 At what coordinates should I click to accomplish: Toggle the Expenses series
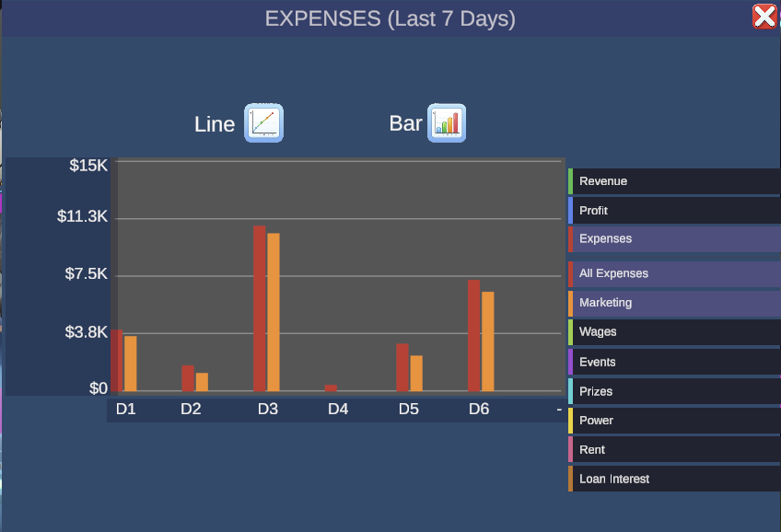click(674, 239)
